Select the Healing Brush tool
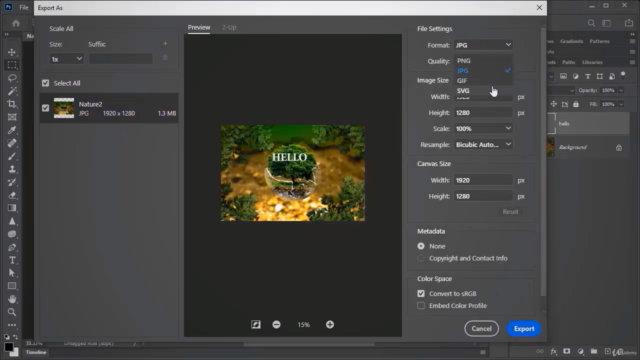The width and height of the screenshot is (640, 360). [12, 143]
